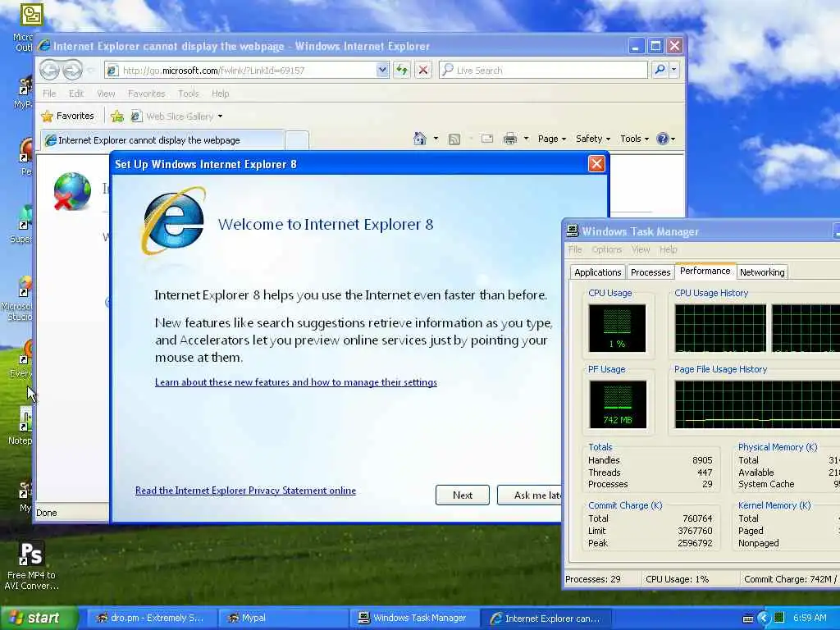Image resolution: width=840 pixels, height=630 pixels.
Task: Click the IE Back navigation arrow
Action: [x=49, y=70]
